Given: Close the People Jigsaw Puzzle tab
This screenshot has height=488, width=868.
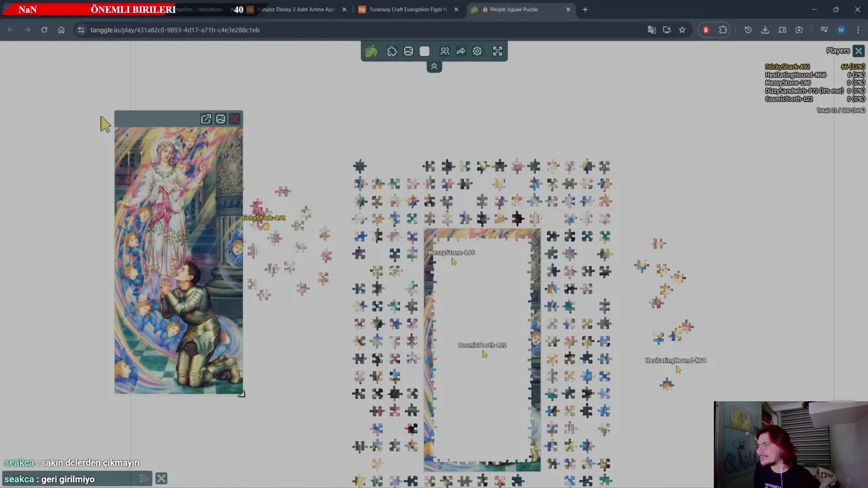Looking at the screenshot, I should (568, 9).
